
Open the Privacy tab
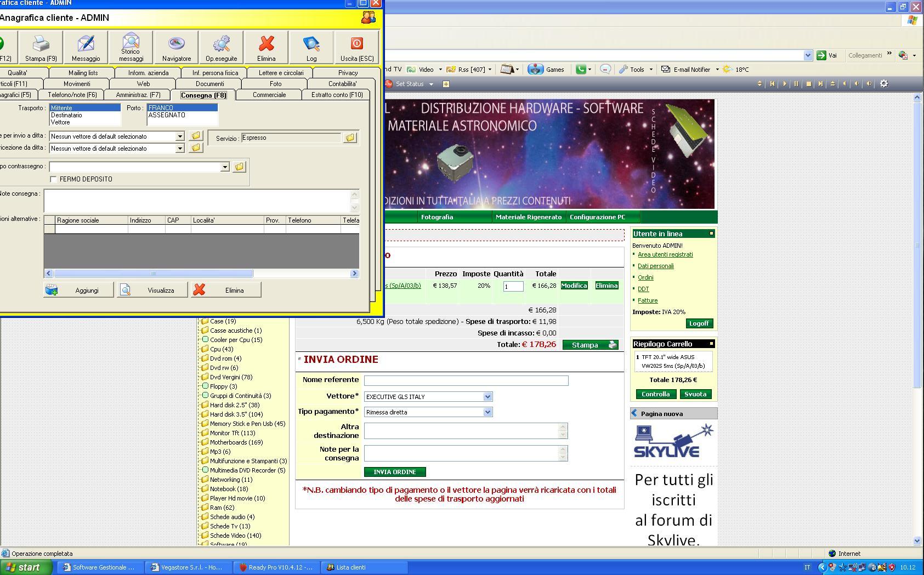click(348, 73)
